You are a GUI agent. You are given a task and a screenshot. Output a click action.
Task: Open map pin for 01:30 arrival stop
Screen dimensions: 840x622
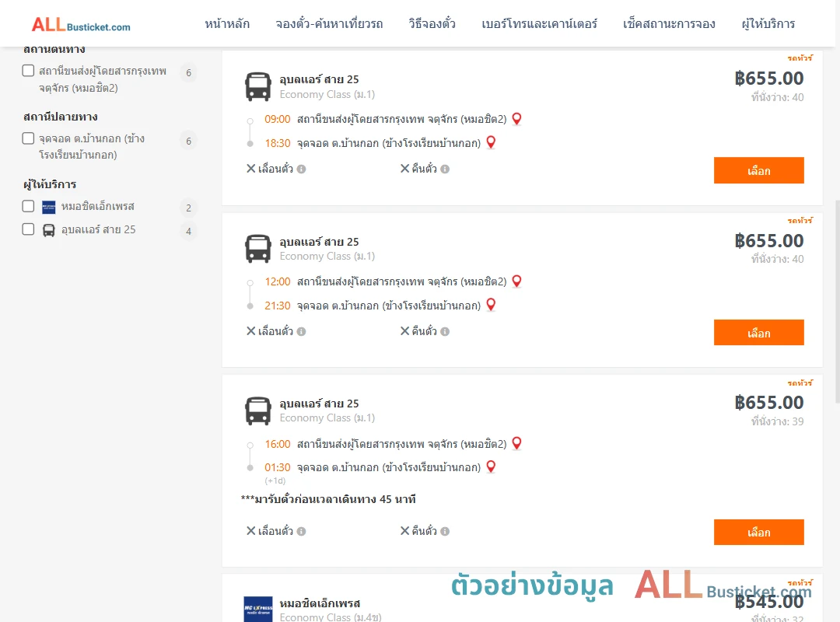(x=491, y=466)
